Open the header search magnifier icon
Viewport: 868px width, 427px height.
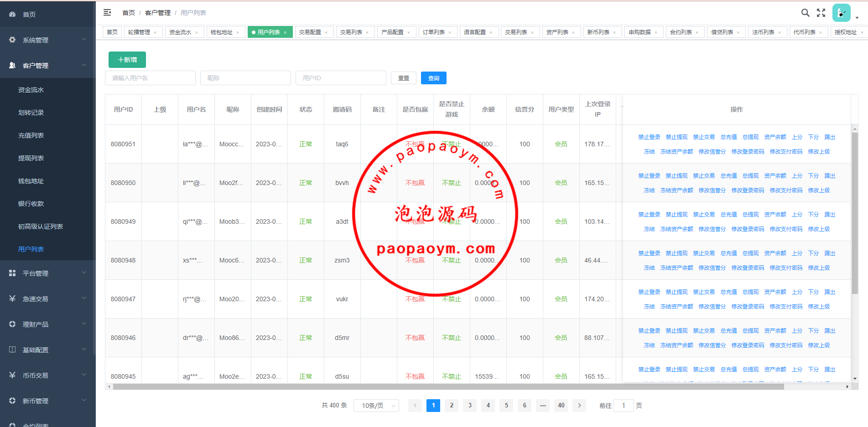pyautogui.click(x=806, y=13)
